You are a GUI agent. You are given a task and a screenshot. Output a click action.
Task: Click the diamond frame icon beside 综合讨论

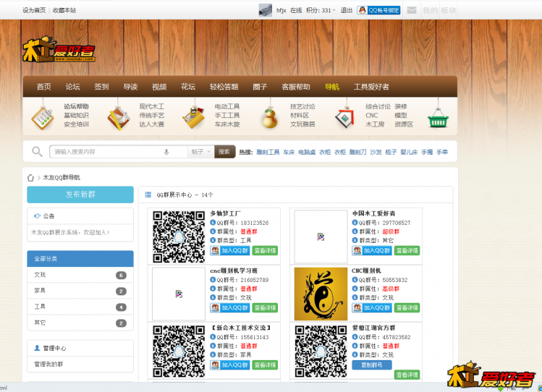345,118
